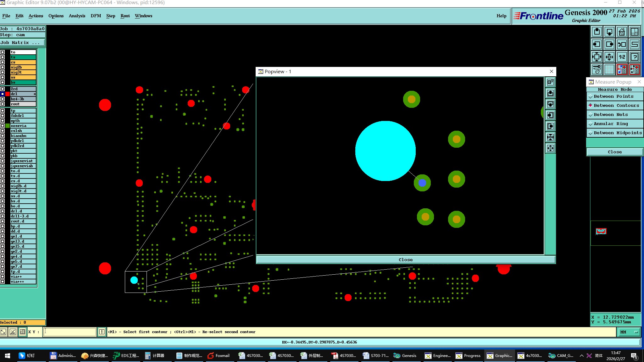
Task: Click the angle measurement icon beside XY field
Action: click(13, 332)
